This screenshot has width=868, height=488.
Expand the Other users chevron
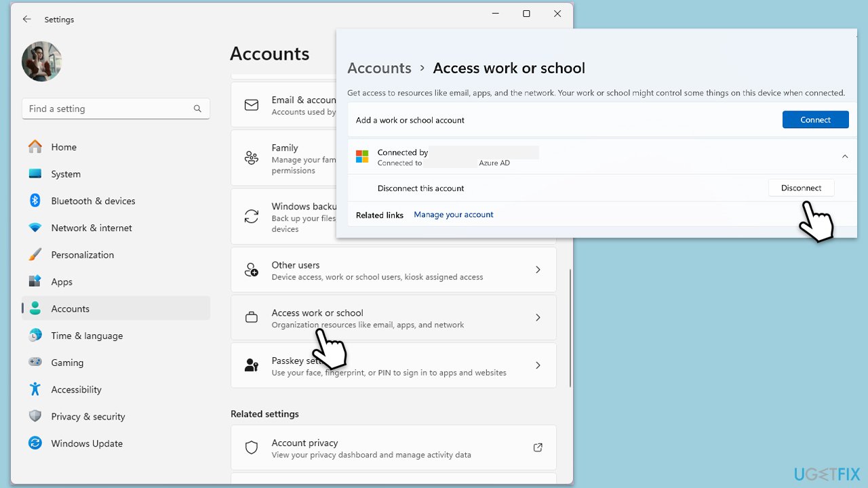tap(538, 270)
